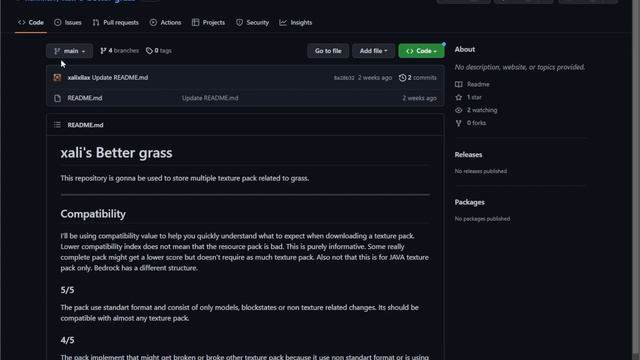Click the 4/5 heading

point(67,340)
